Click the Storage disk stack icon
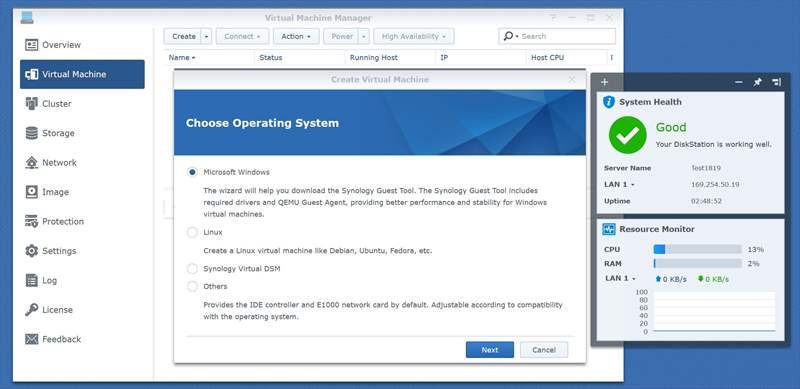Image resolution: width=800 pixels, height=389 pixels. (32, 133)
